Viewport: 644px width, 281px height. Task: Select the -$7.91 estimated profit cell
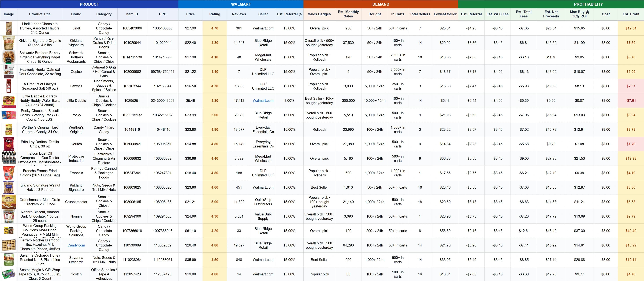coord(631,100)
